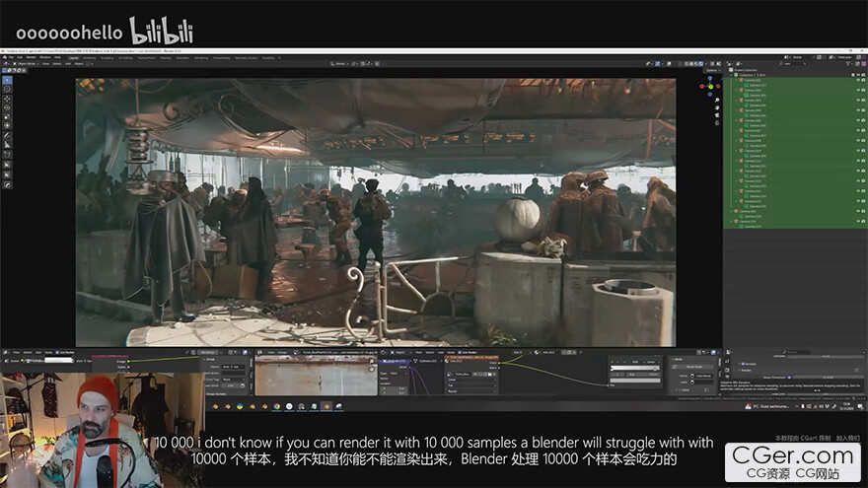Screen dimensions: 868x488
Task: Click the blue Z axis gizmo ball
Action: coord(710,79)
